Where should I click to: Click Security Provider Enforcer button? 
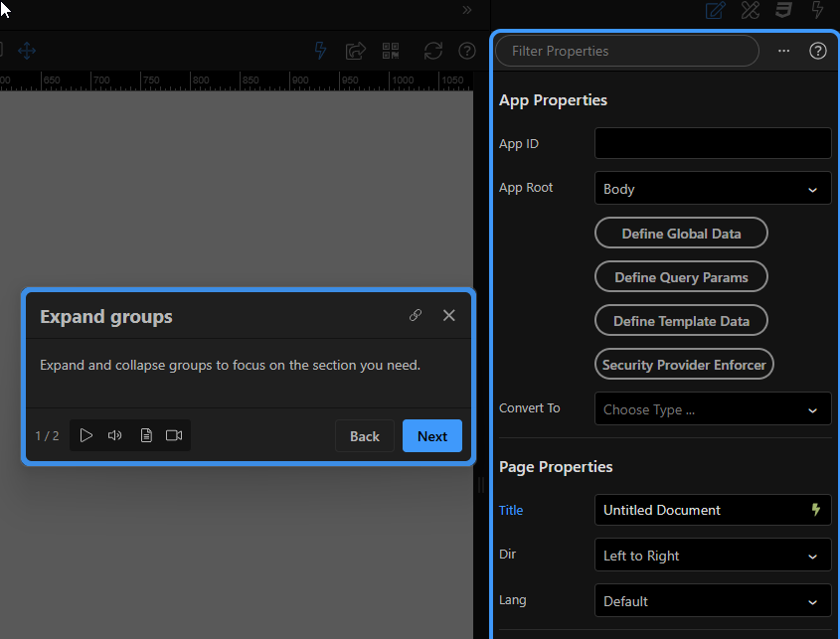pyautogui.click(x=684, y=365)
